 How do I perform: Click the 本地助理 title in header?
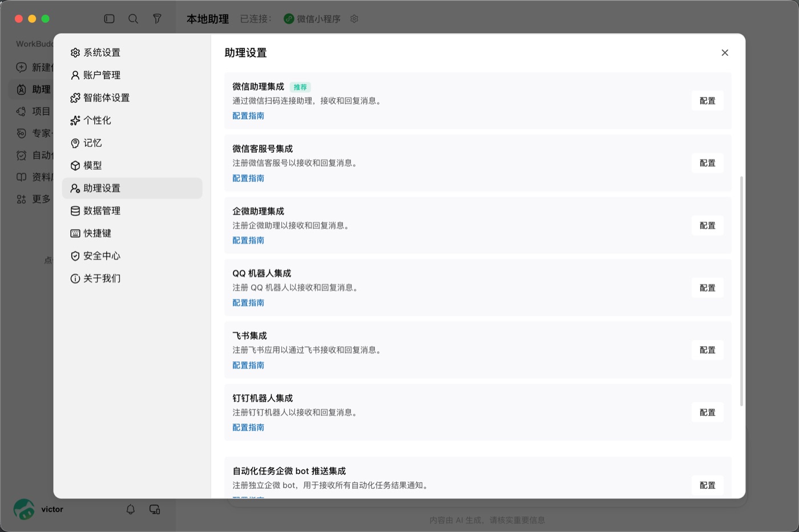click(x=208, y=19)
